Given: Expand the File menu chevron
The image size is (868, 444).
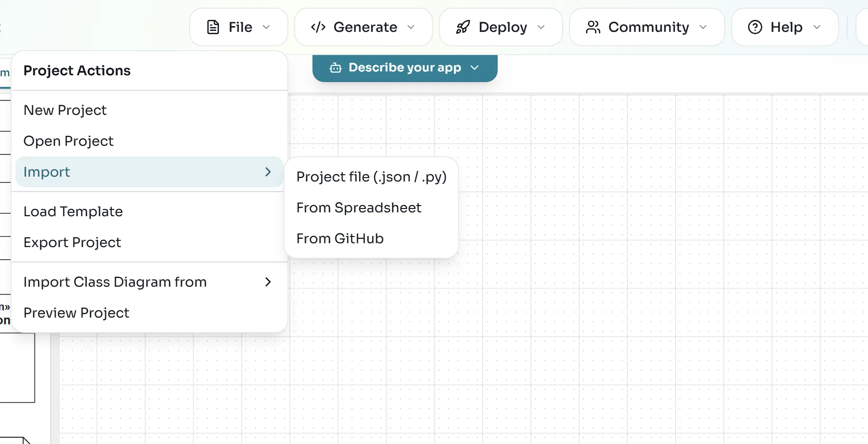Looking at the screenshot, I should click(266, 27).
